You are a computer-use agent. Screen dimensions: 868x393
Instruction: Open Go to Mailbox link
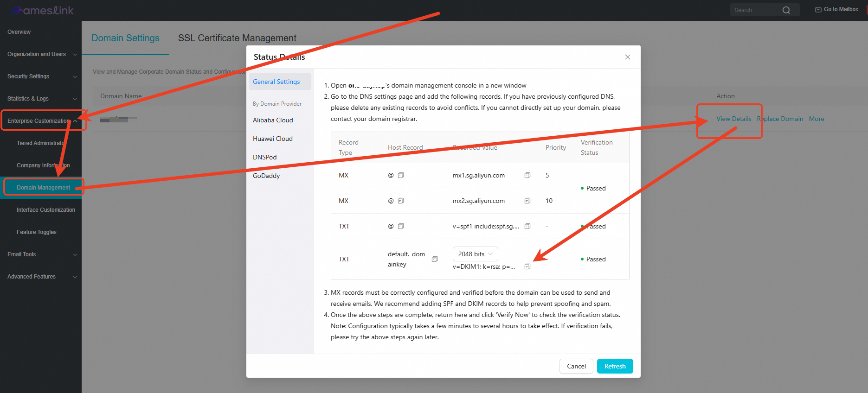coord(836,9)
